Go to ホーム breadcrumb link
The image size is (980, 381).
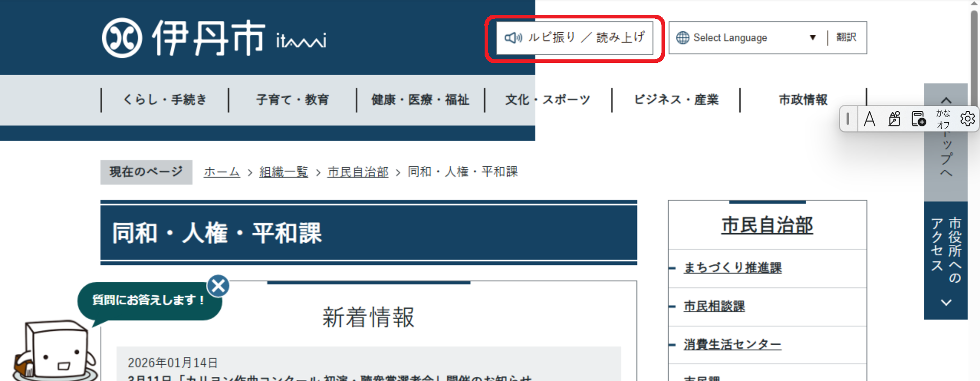point(221,172)
